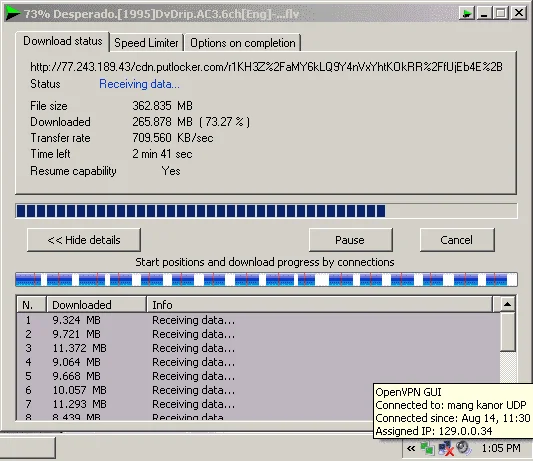Click the 362.835 MB file size value
533x461 pixels.
click(162, 106)
